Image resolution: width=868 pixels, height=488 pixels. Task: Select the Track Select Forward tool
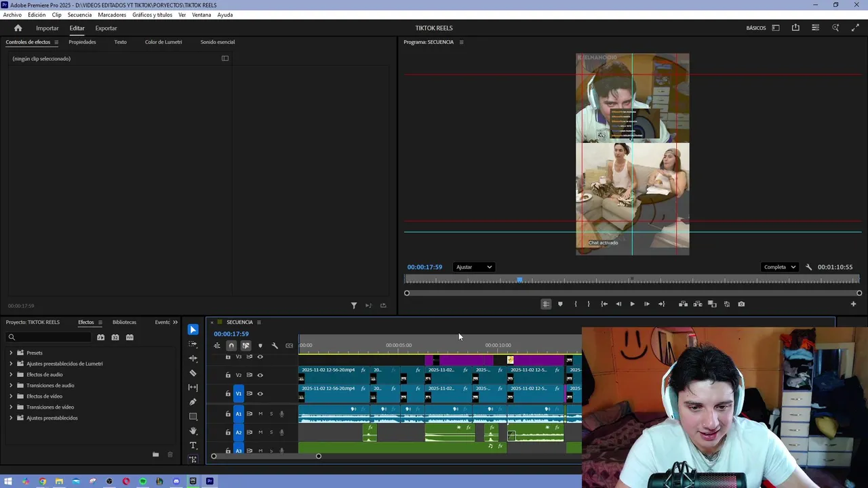point(193,344)
